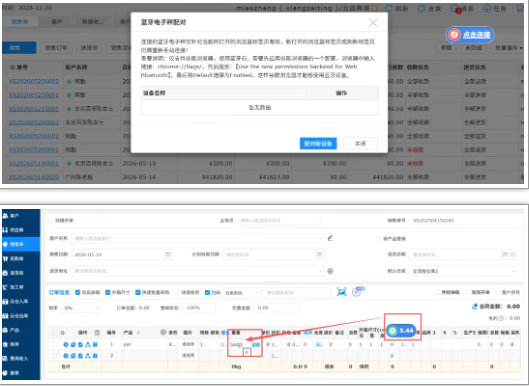Viewport: 529px width, 386px height.
Task: Click the trash icon in table header
Action: [x=97, y=333]
